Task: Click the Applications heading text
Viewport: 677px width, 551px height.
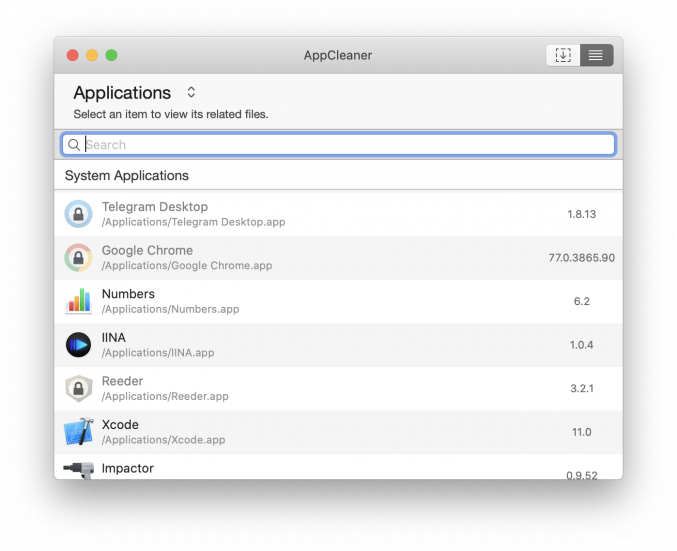Action: pyautogui.click(x=122, y=93)
